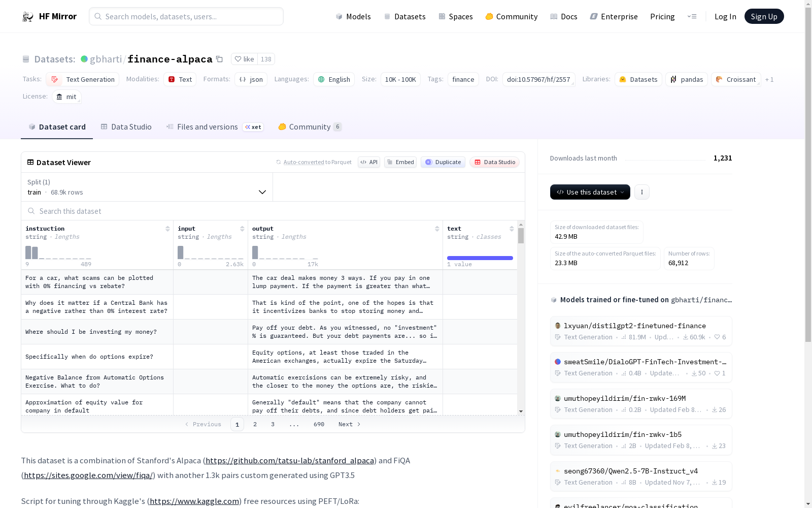
Task: Sort by the input column
Action: (242, 229)
